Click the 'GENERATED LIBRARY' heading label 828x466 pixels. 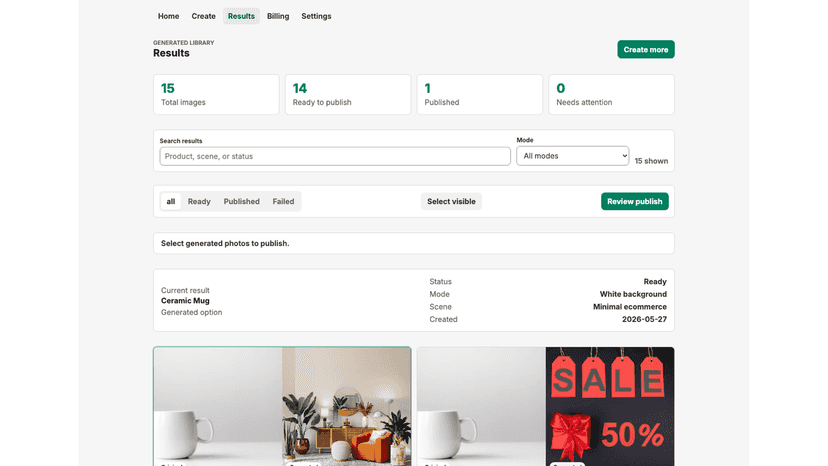click(184, 43)
